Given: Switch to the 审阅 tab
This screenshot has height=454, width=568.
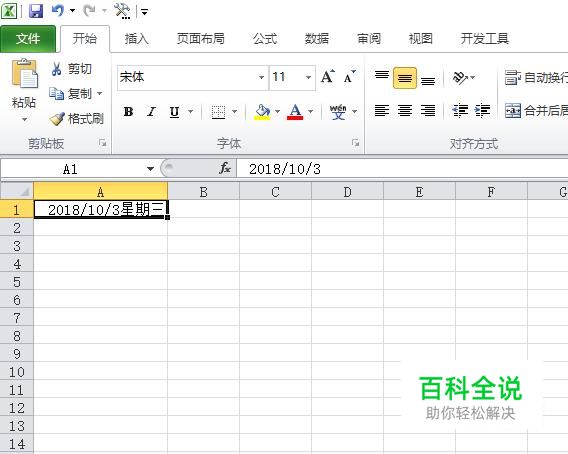Looking at the screenshot, I should (x=369, y=38).
